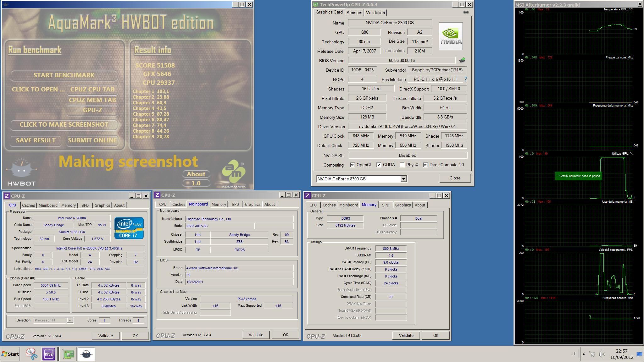This screenshot has height=362, width=644.
Task: Click the motherboard Model field Z68X-UD7-B3
Action: pos(220,226)
